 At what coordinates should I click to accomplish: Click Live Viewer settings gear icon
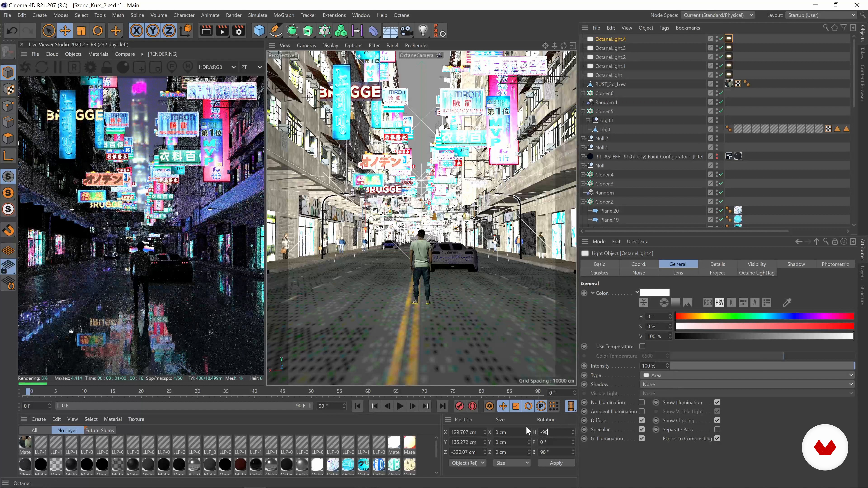pyautogui.click(x=90, y=67)
